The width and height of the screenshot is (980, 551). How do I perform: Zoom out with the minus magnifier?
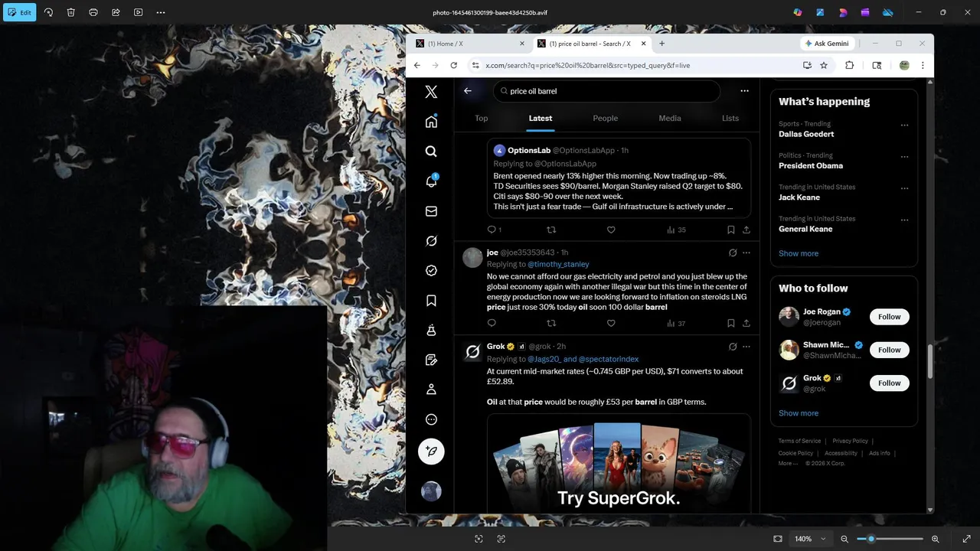click(x=844, y=539)
